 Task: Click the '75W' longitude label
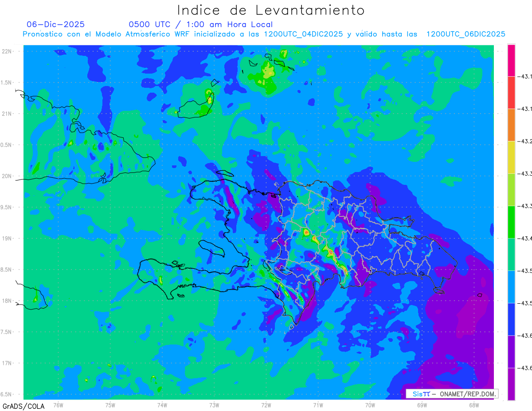[110, 405]
